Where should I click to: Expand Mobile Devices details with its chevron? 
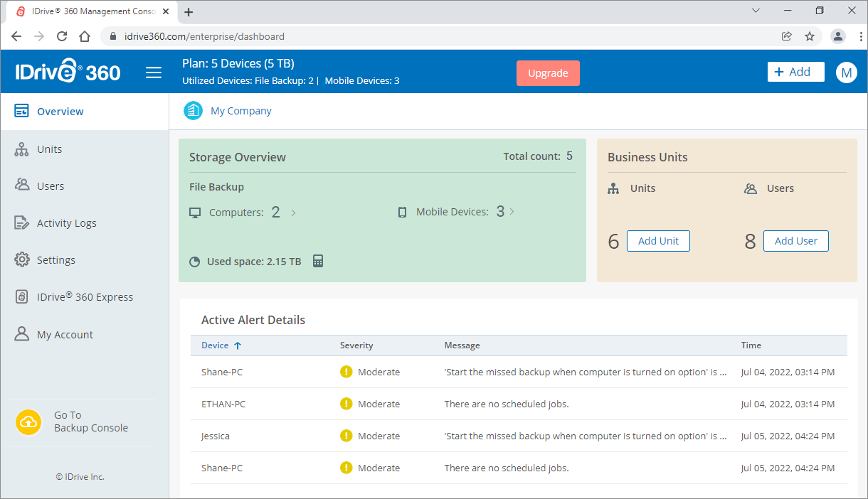tap(511, 211)
